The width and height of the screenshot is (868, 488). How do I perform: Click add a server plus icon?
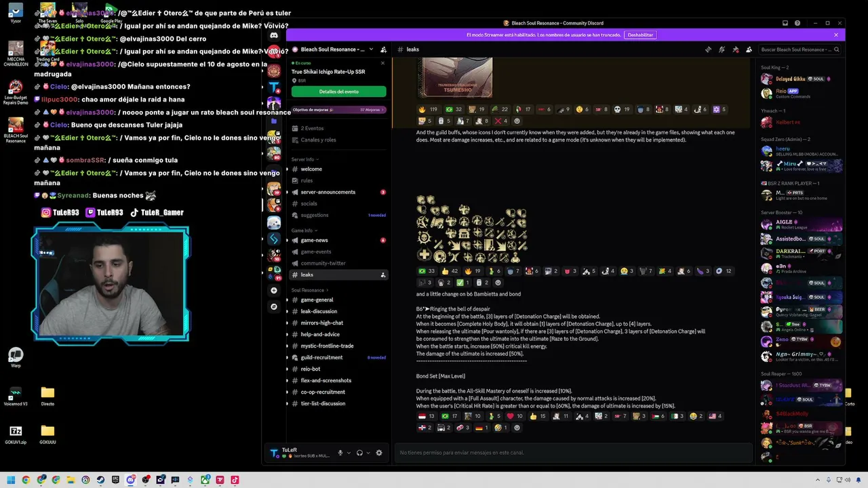(274, 290)
